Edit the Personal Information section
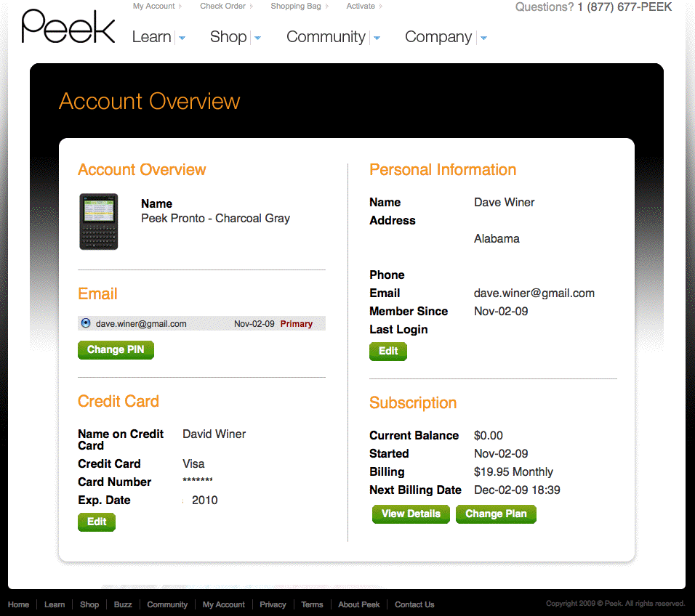Image resolution: width=695 pixels, height=616 pixels. click(388, 352)
